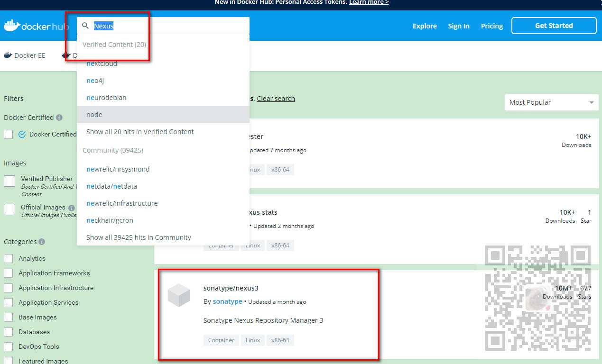The image size is (602, 364).
Task: Click x86-64 tag on sonatype/nexus3 card
Action: tap(280, 340)
